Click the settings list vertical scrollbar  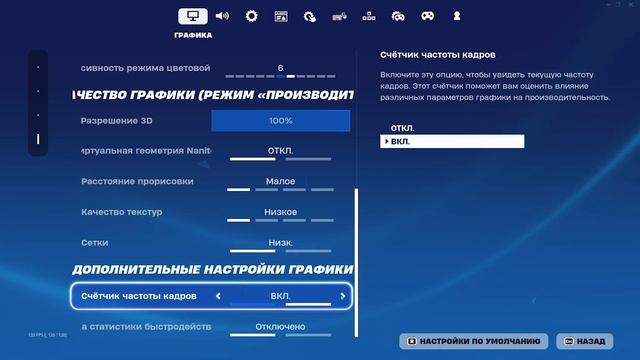(356, 262)
